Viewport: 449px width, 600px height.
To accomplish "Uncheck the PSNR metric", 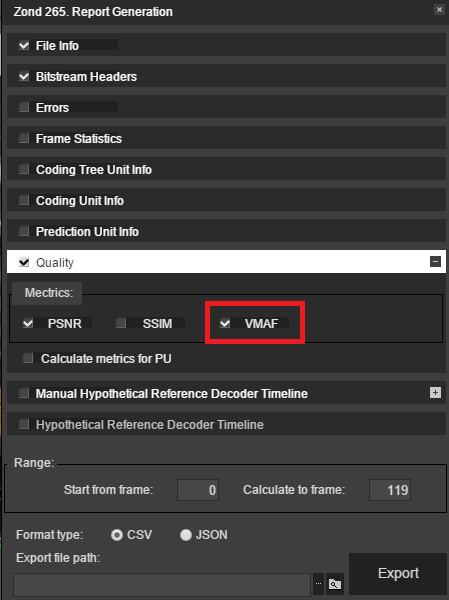I will [28, 323].
